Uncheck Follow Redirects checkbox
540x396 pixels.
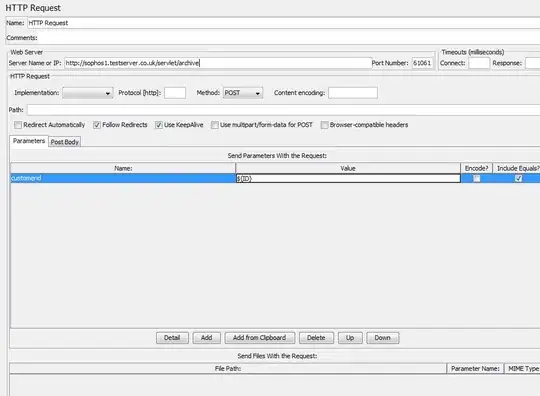click(97, 125)
